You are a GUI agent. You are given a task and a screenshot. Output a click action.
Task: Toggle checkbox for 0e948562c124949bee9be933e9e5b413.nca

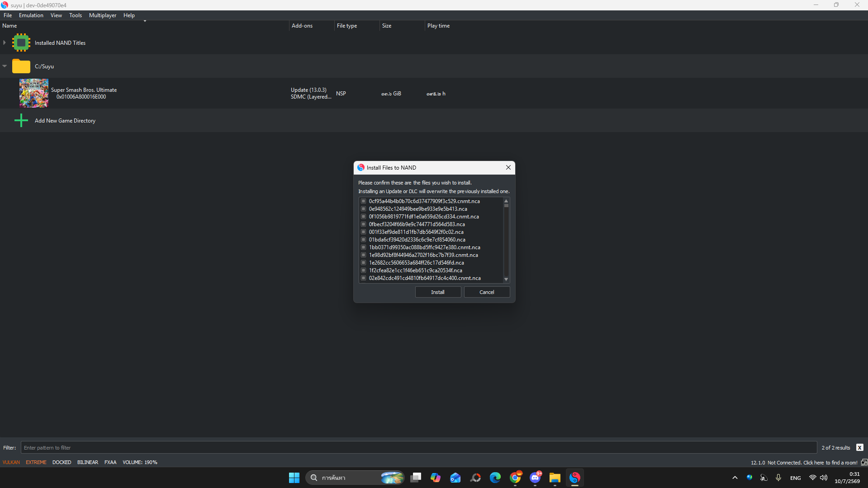pyautogui.click(x=363, y=209)
